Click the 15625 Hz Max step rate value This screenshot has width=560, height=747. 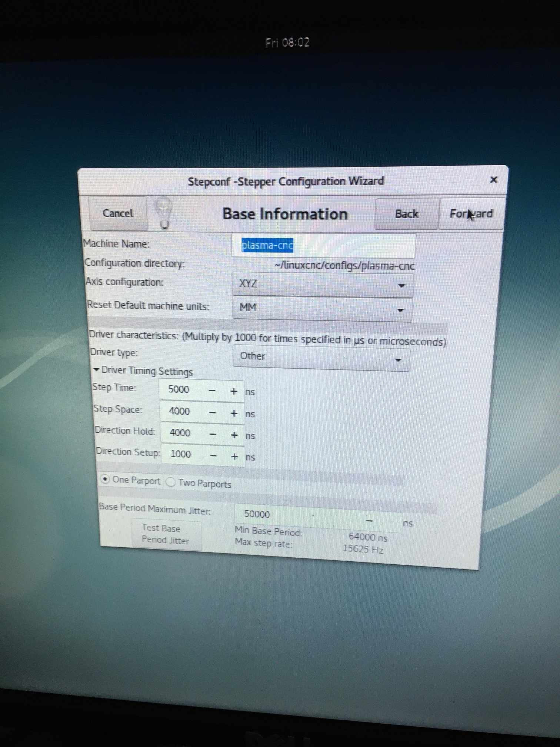pyautogui.click(x=363, y=549)
